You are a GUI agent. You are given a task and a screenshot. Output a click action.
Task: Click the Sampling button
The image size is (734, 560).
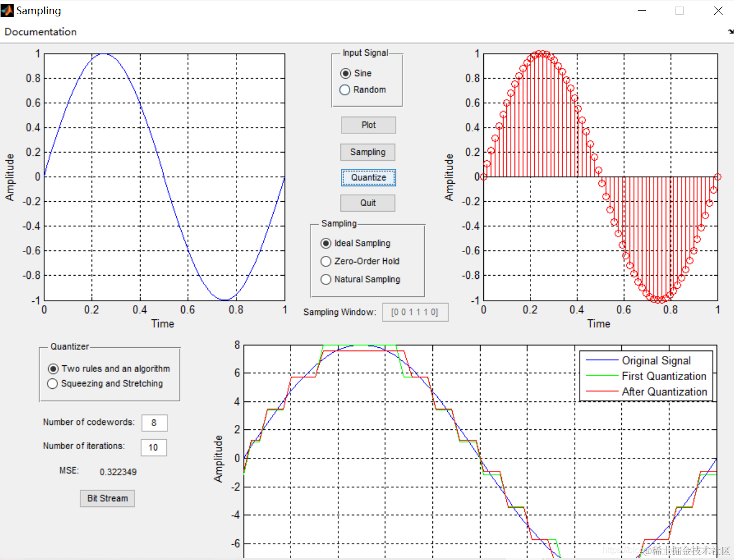368,152
